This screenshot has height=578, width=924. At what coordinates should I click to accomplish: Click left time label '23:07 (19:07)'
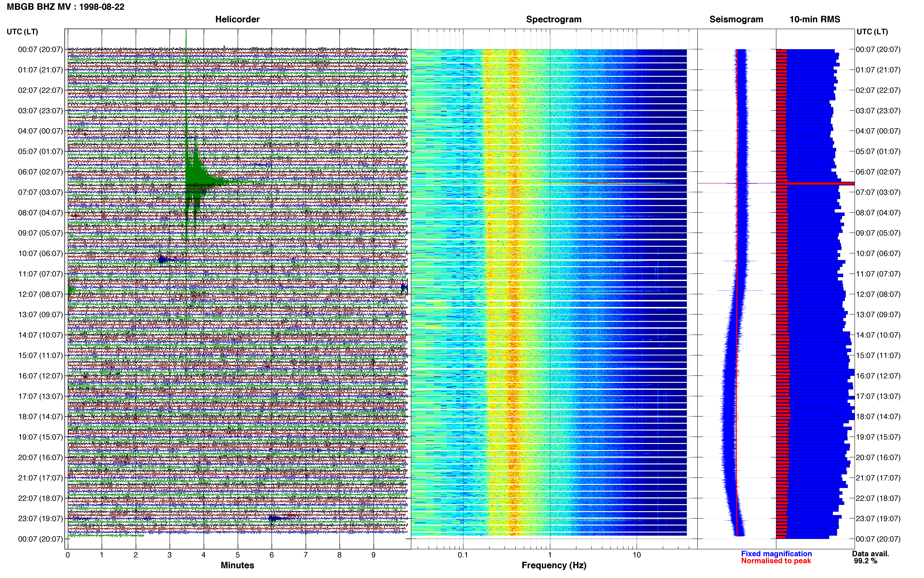coord(41,519)
